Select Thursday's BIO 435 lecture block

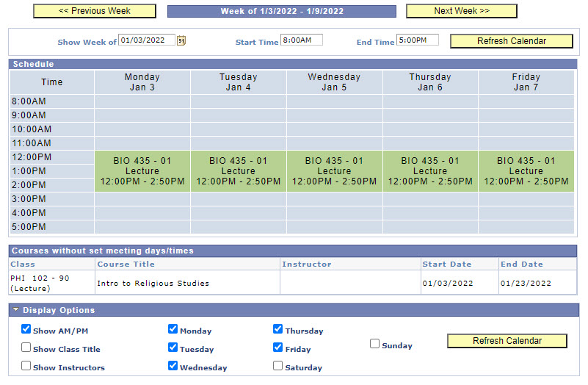point(430,171)
